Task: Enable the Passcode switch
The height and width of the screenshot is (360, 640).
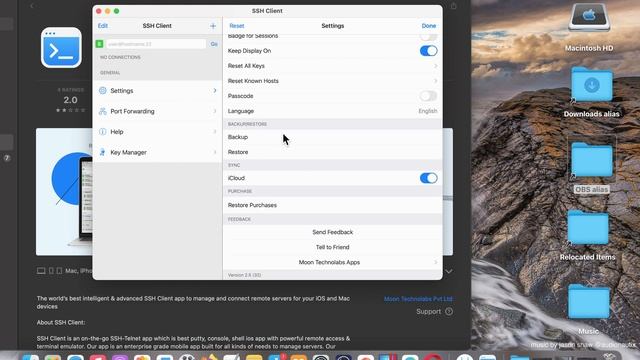Action: point(429,96)
